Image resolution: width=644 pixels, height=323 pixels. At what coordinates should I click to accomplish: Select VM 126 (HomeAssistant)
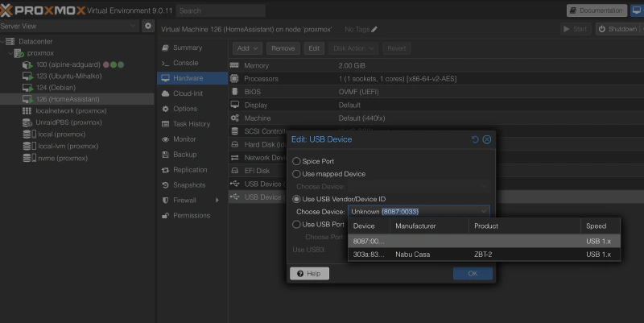(68, 99)
